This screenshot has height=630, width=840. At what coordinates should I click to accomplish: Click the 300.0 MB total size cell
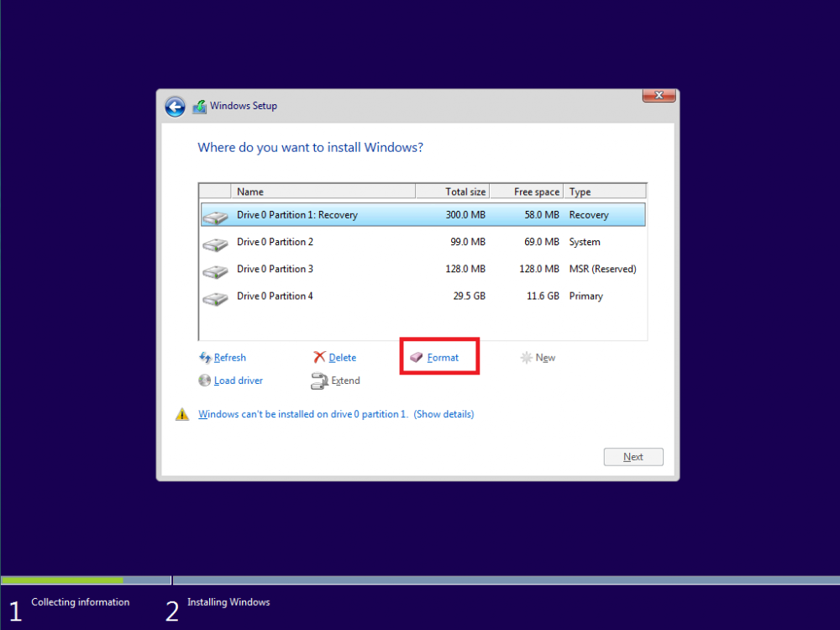(465, 215)
